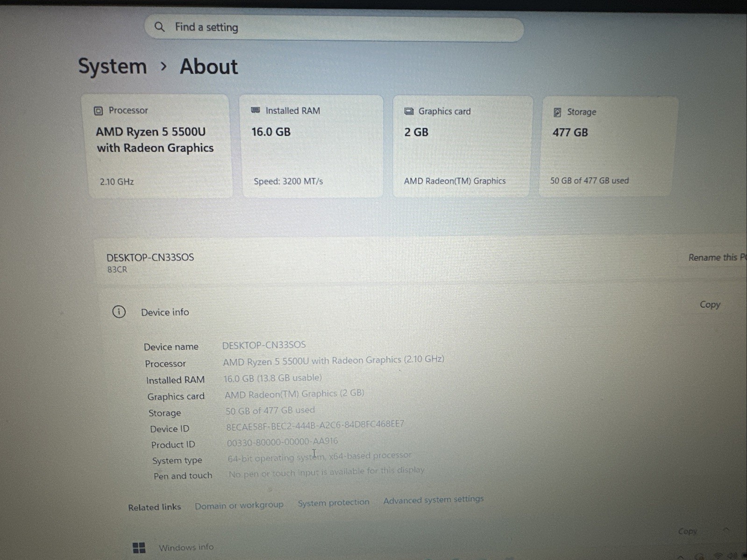Click the Windows info logo icon
747x560 pixels.
coord(139,547)
